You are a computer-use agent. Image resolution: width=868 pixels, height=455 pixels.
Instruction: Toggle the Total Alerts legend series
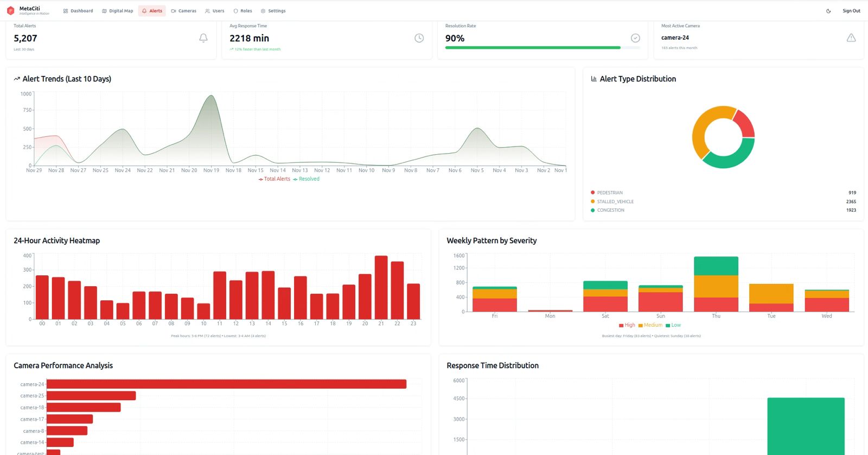click(x=275, y=179)
